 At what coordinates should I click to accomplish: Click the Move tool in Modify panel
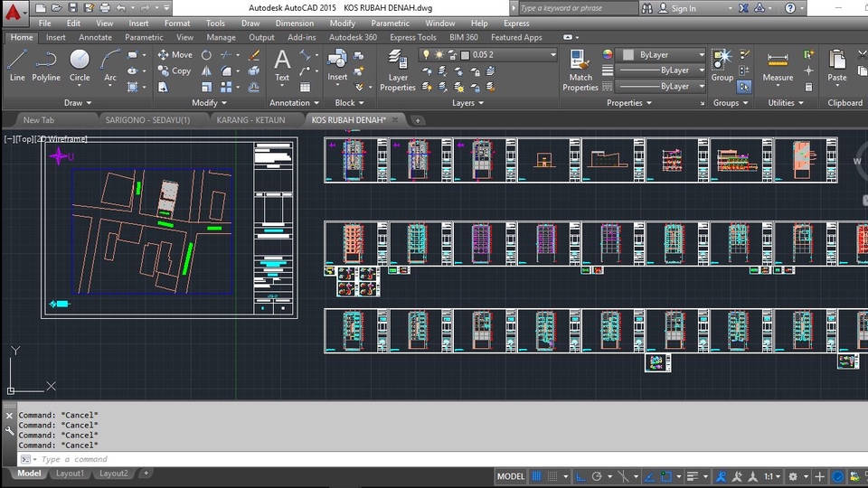point(175,55)
